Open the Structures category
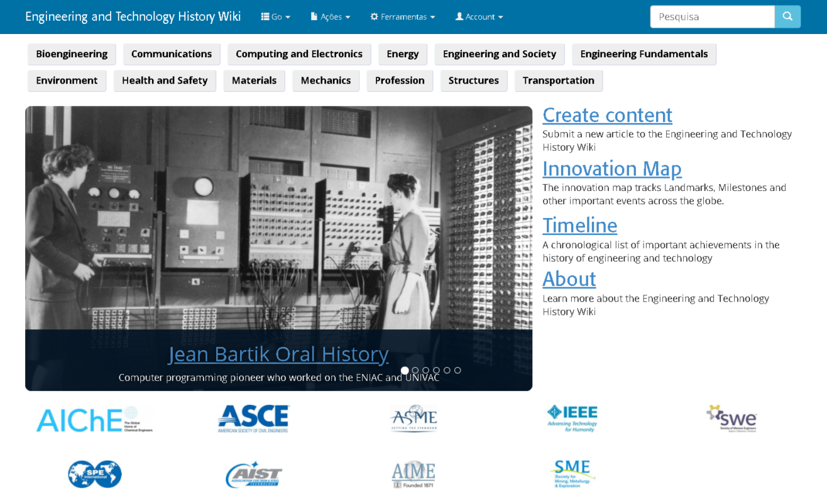Viewport: 827px width, 504px height. tap(474, 80)
